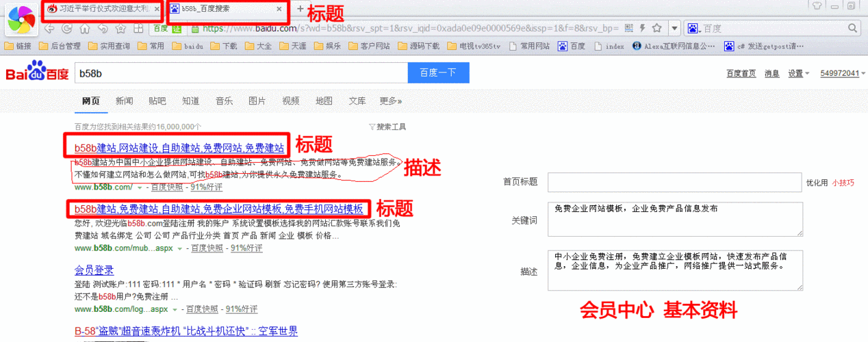Open the browser home page icon
868x342 pixels.
coord(84,29)
